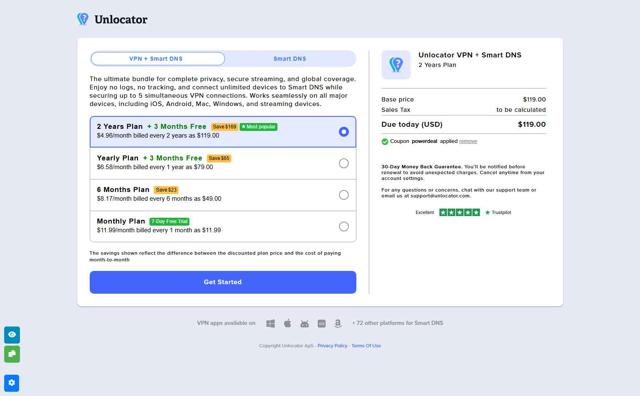640x396 pixels.
Task: Click the Sales Tax 'to be calculated' value
Action: coord(521,110)
